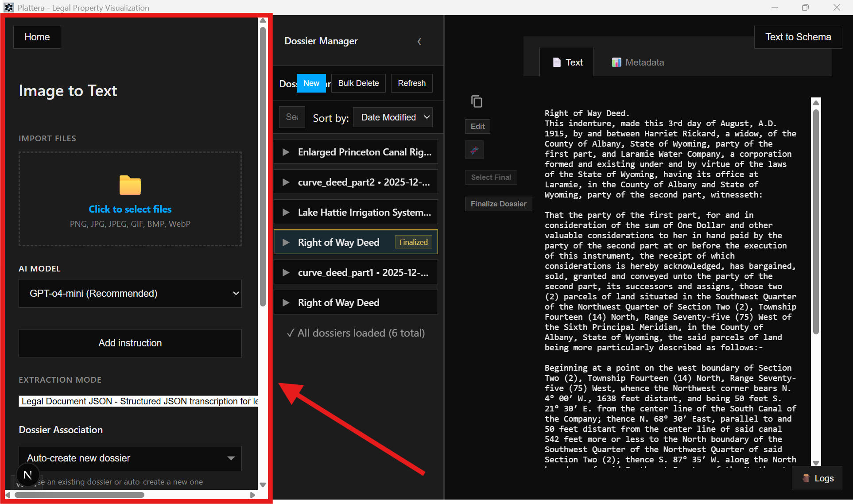Screen dimensions: 853x504
Task: Click the Text to Schema button
Action: point(798,37)
